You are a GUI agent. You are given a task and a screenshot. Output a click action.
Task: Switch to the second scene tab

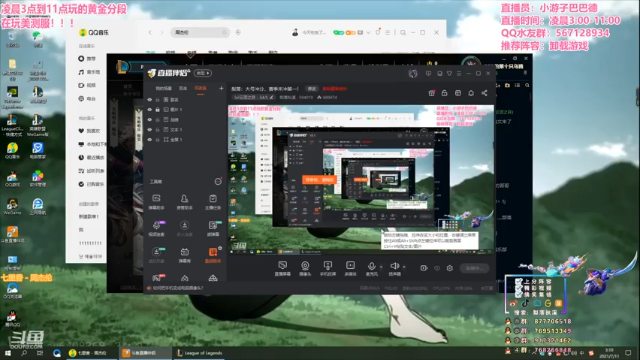pyautogui.click(x=183, y=88)
